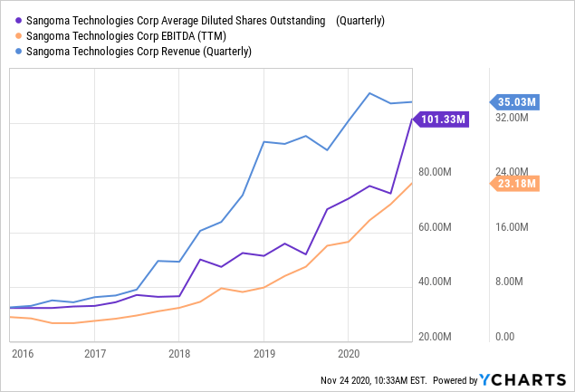Viewport: 575px width, 392px height.
Task: Click the YCharts logo
Action: click(x=522, y=380)
